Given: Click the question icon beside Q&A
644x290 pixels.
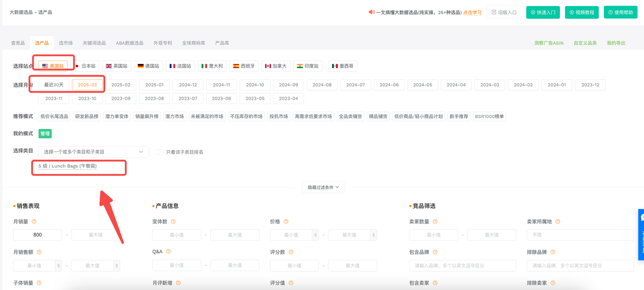Looking at the screenshot, I should [169, 252].
